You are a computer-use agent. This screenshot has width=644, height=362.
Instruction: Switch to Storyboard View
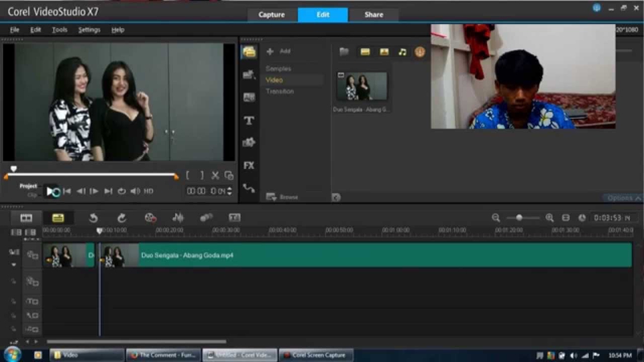pos(26,217)
